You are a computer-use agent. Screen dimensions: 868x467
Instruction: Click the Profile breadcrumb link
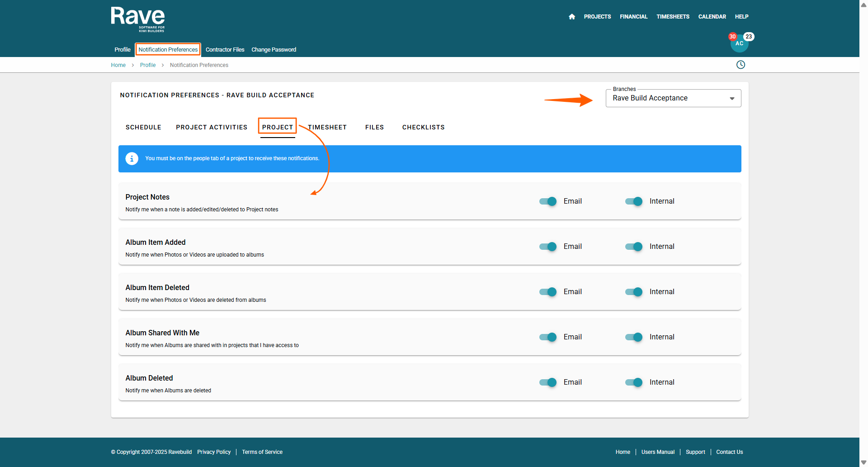(148, 65)
